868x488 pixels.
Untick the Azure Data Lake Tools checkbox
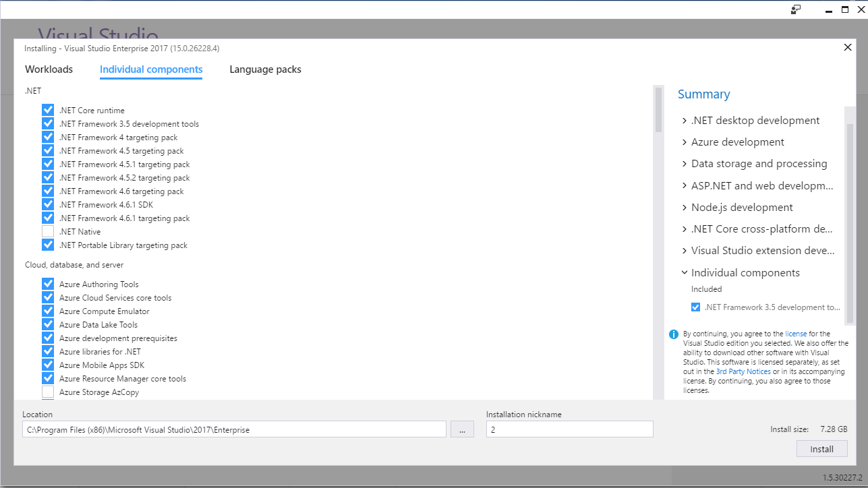pos(48,324)
